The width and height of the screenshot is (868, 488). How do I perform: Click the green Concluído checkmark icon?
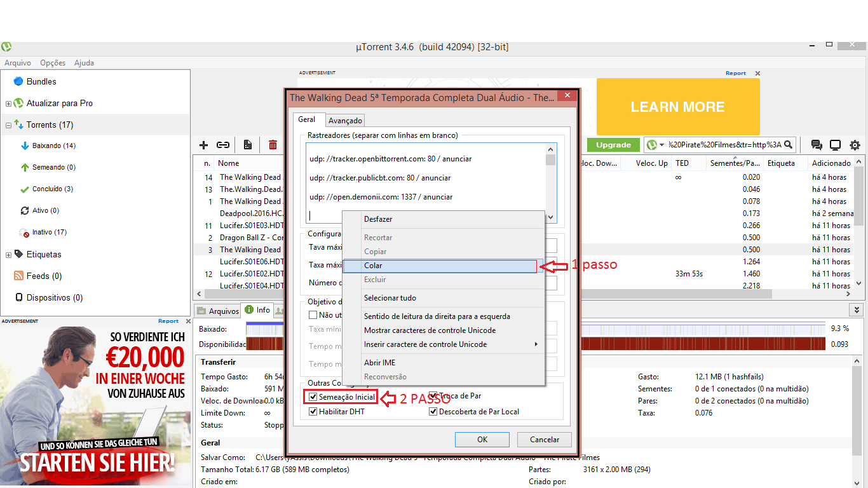click(25, 189)
